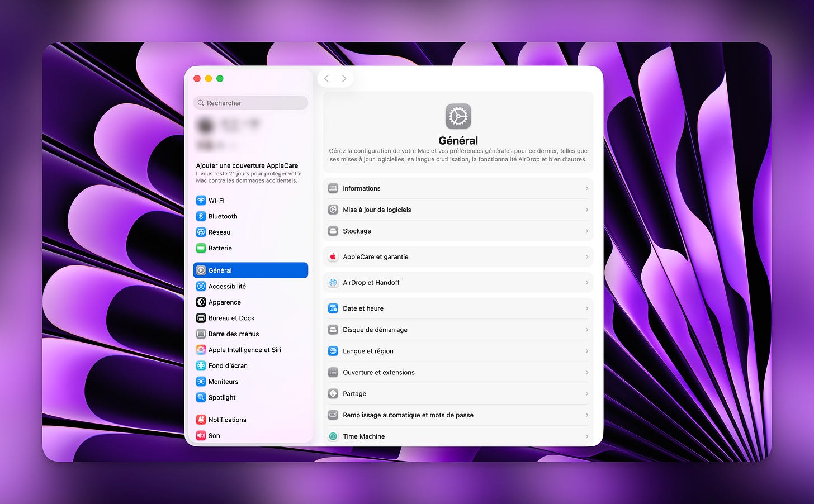This screenshot has width=814, height=504.
Task: Click the Notifications bell icon
Action: click(201, 420)
